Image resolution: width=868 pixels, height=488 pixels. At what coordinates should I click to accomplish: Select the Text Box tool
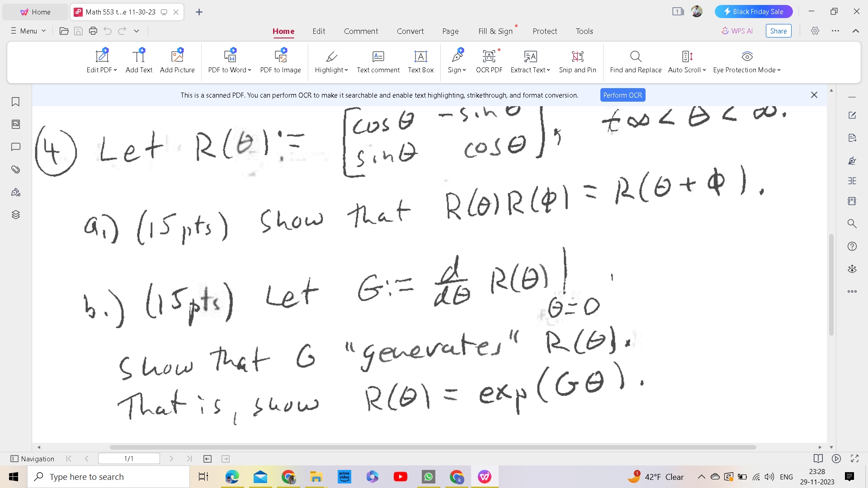(420, 61)
